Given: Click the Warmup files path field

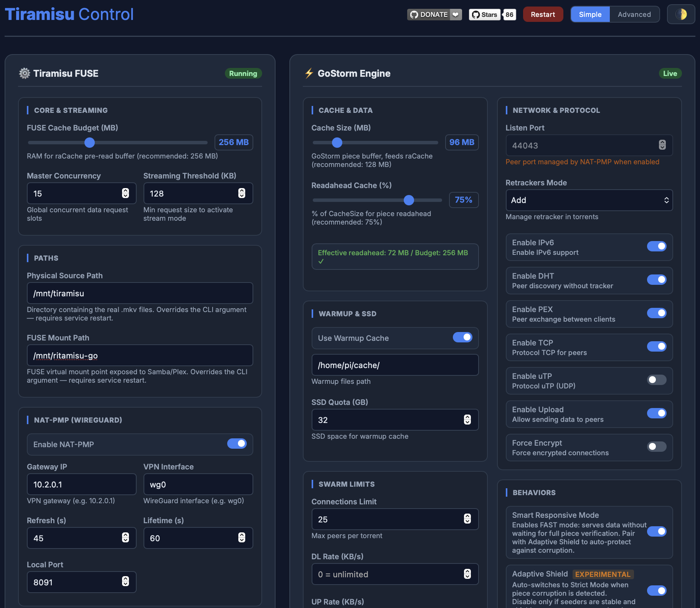Looking at the screenshot, I should [395, 365].
